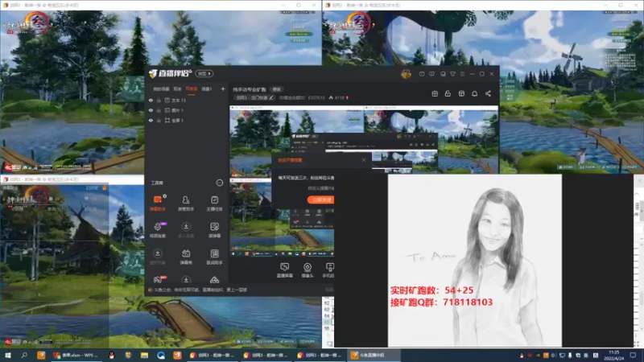Click the 斗鱼公会 announcement text at the bottom
This screenshot has width=644, height=362.
point(201,290)
